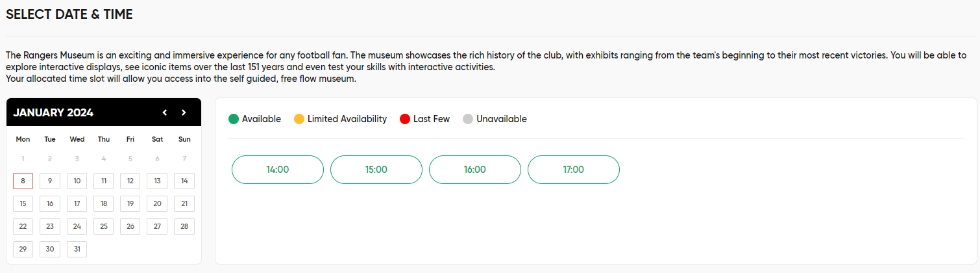Go to previous month arrow

165,112
